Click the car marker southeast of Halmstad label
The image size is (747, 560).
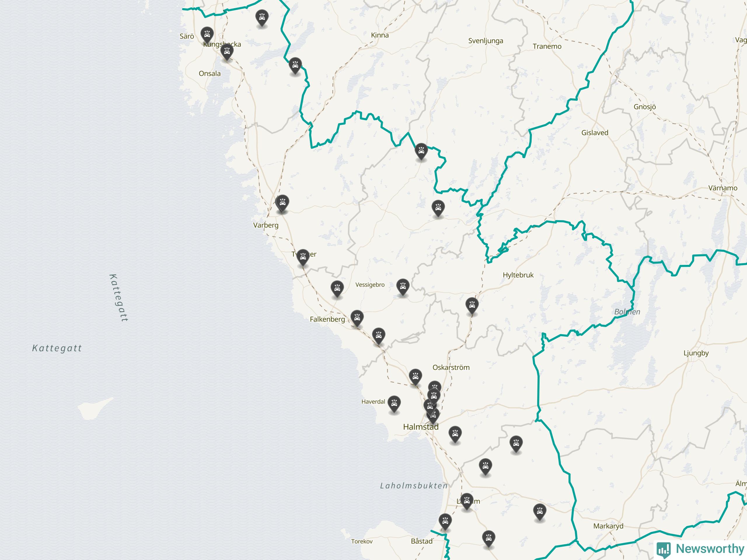[x=455, y=434]
